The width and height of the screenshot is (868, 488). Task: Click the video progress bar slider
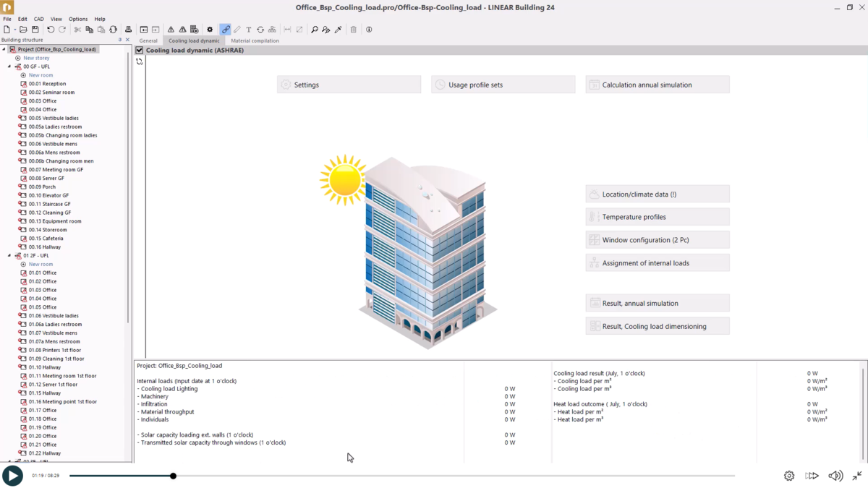tap(172, 476)
